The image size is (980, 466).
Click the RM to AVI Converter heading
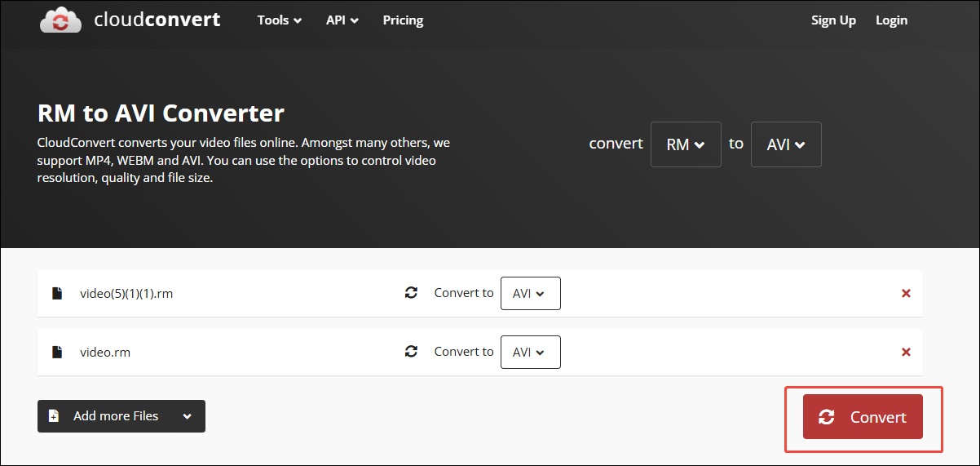click(161, 113)
